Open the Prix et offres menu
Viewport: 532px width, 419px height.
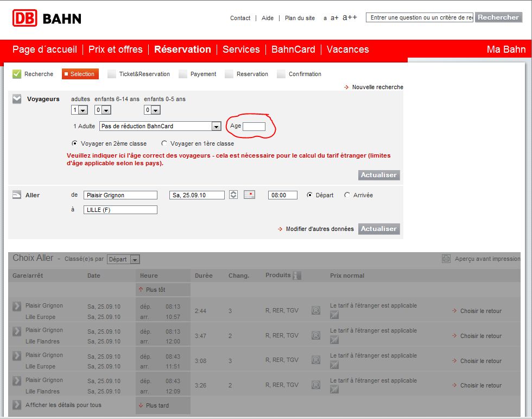pos(115,49)
